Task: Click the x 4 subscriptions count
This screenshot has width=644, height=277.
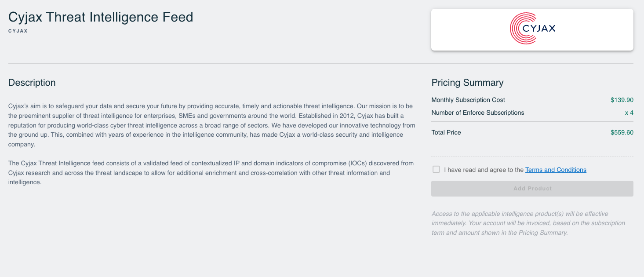Action: click(x=629, y=113)
